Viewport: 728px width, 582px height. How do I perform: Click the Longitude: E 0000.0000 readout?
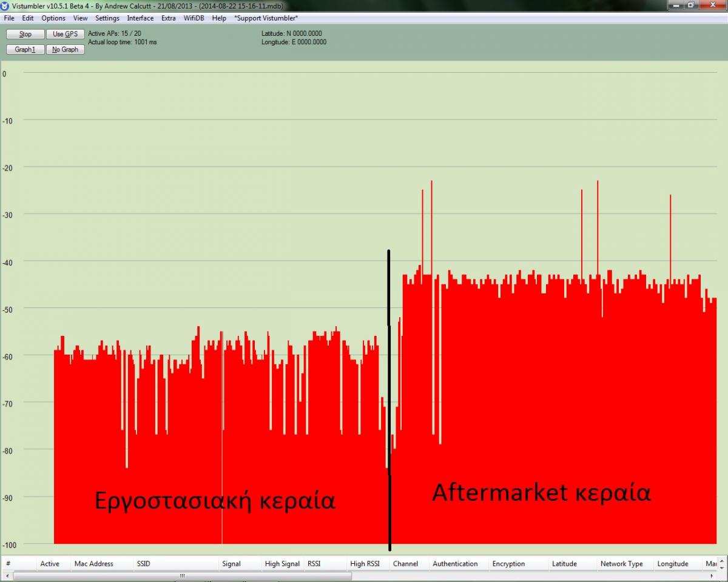point(294,42)
